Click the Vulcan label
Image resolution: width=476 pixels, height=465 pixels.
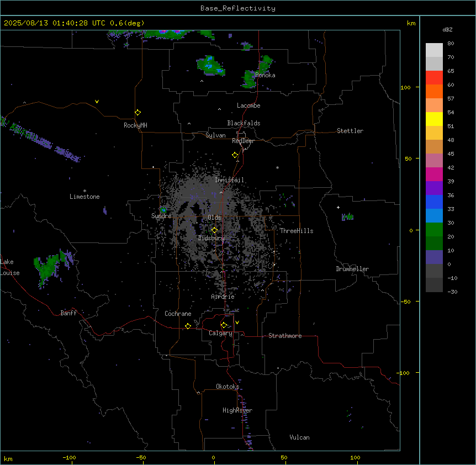click(x=300, y=437)
